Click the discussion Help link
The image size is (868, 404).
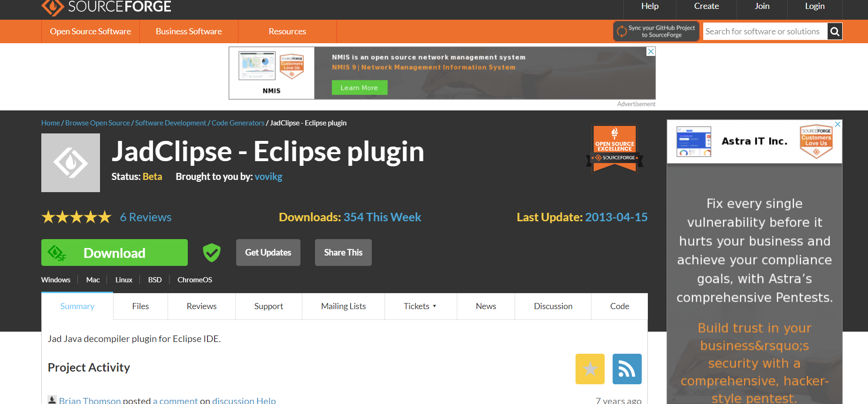click(244, 400)
